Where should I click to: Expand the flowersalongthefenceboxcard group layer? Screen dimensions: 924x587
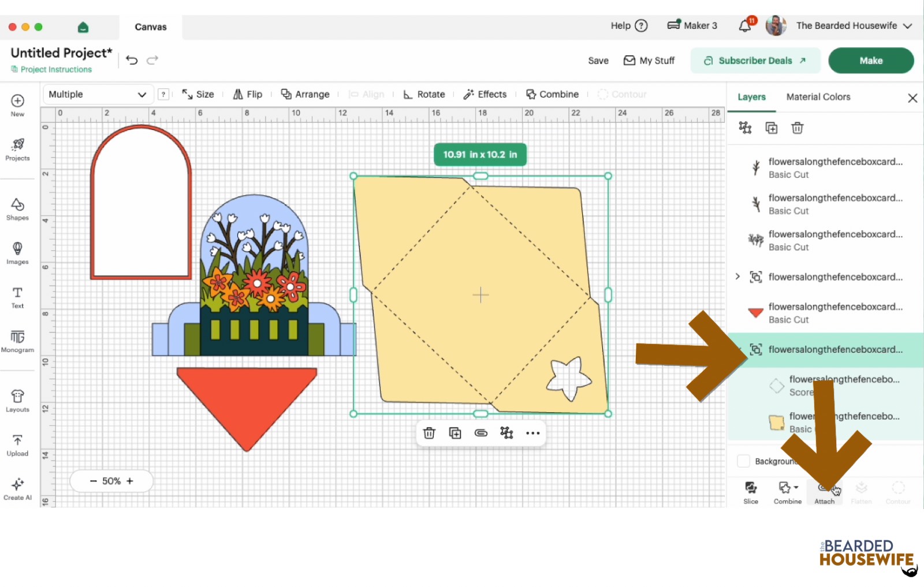[x=737, y=277]
